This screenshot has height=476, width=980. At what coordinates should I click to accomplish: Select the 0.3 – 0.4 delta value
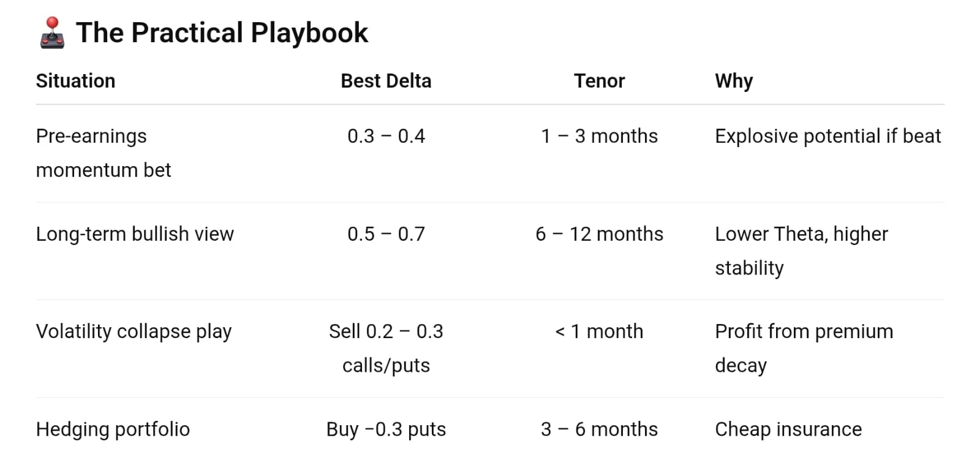pyautogui.click(x=386, y=136)
